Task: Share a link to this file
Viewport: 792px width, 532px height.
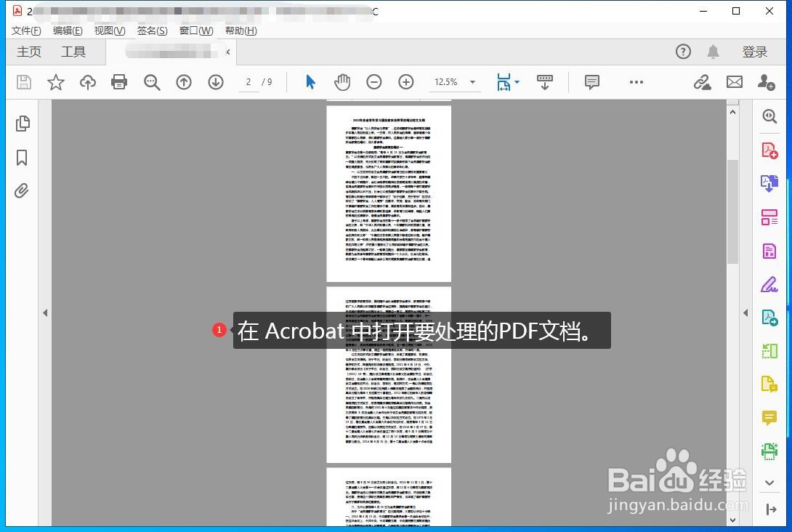Action: [702, 82]
